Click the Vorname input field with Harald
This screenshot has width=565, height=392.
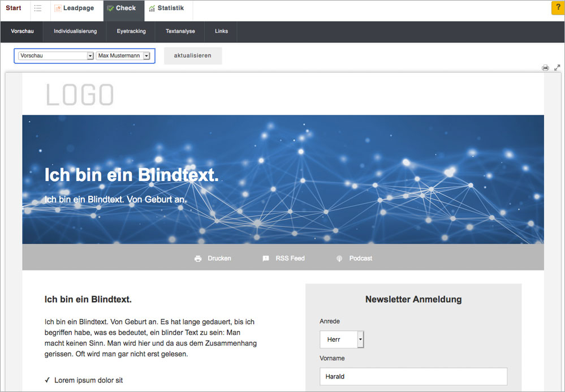413,376
